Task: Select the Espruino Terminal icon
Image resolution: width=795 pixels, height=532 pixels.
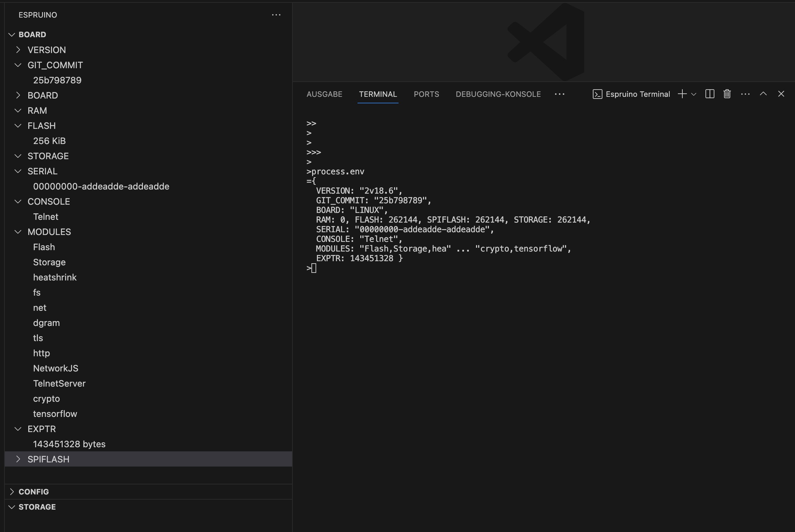Action: coord(597,94)
